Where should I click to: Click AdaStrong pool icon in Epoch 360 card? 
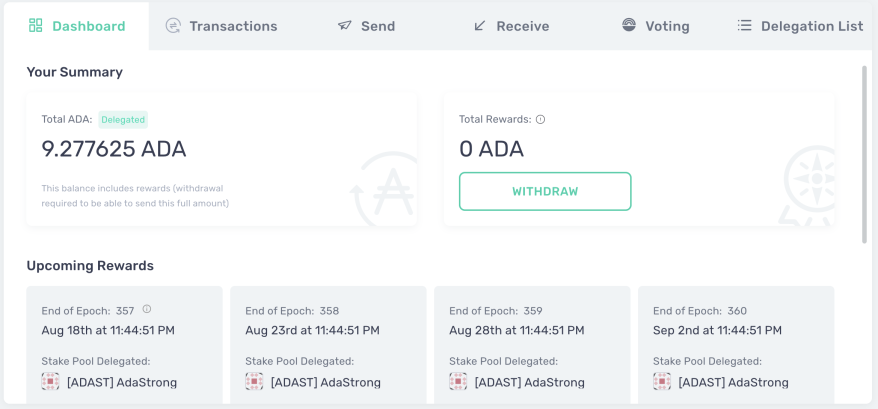click(x=662, y=382)
